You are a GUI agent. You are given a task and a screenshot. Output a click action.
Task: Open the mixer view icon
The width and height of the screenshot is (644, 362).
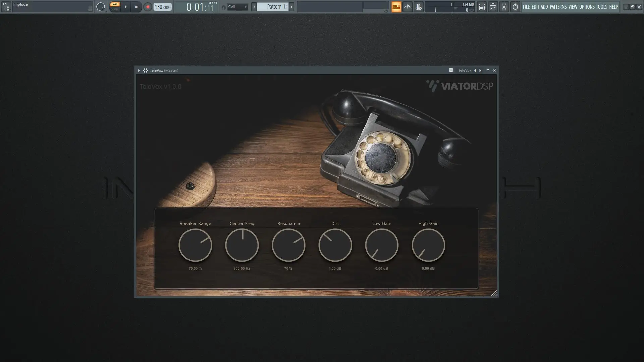(504, 7)
